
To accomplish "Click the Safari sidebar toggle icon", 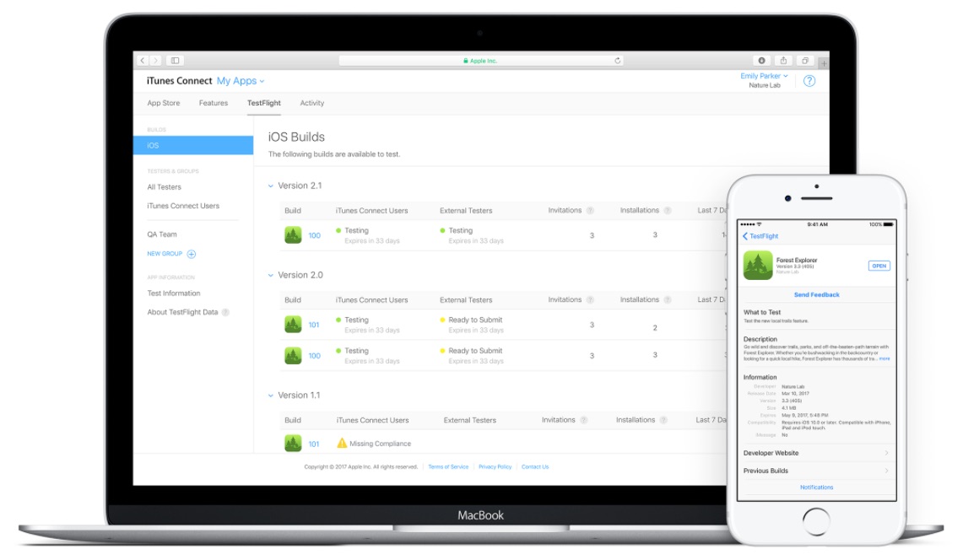I will (x=175, y=61).
